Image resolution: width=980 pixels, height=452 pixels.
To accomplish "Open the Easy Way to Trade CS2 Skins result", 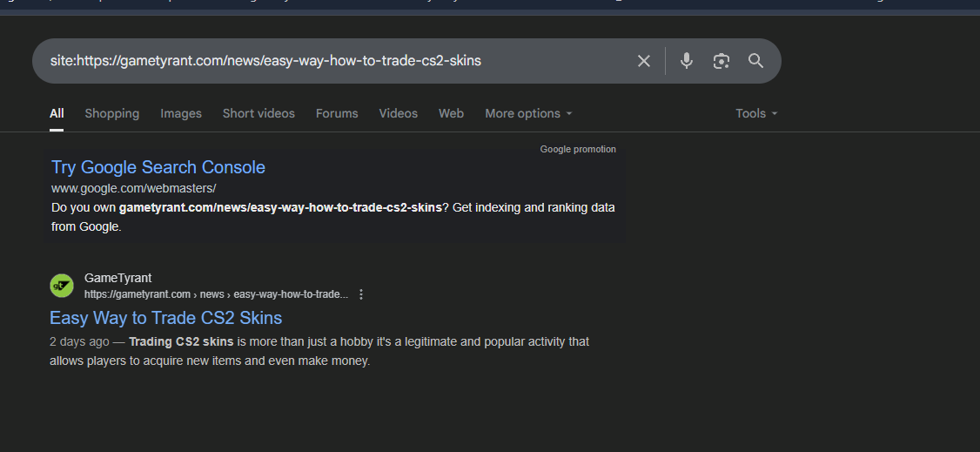I will pyautogui.click(x=165, y=318).
